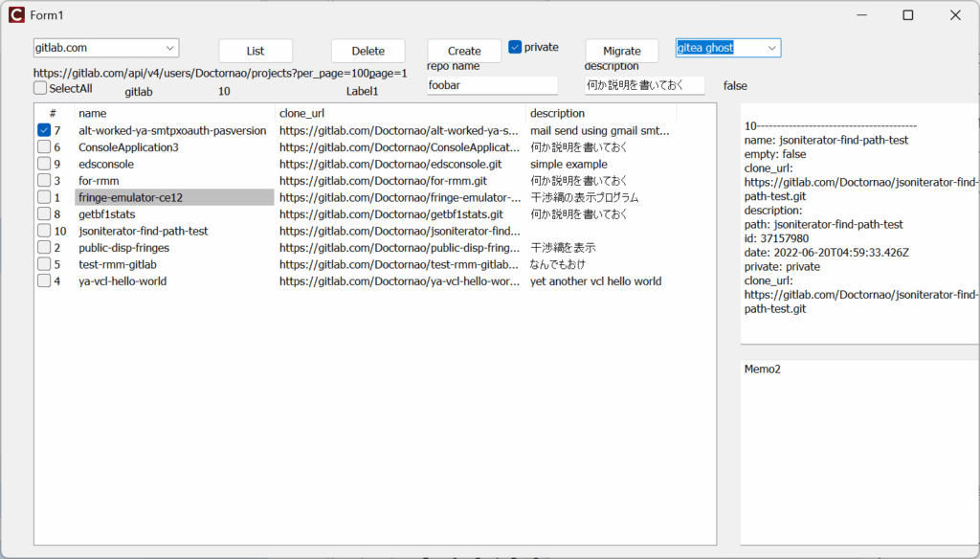Click the Form1 application icon in title bar
This screenshot has height=559, width=980.
16,15
